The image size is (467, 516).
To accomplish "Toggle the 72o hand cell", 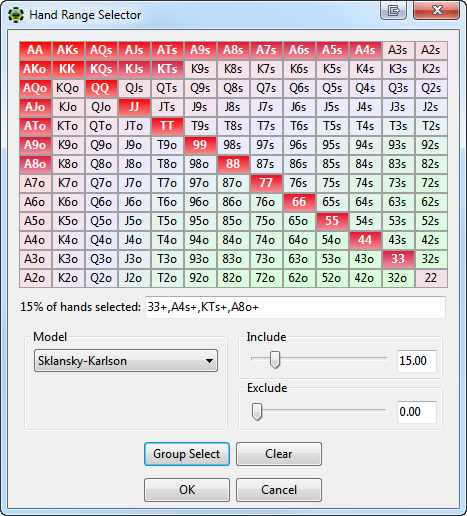I will (x=266, y=278).
